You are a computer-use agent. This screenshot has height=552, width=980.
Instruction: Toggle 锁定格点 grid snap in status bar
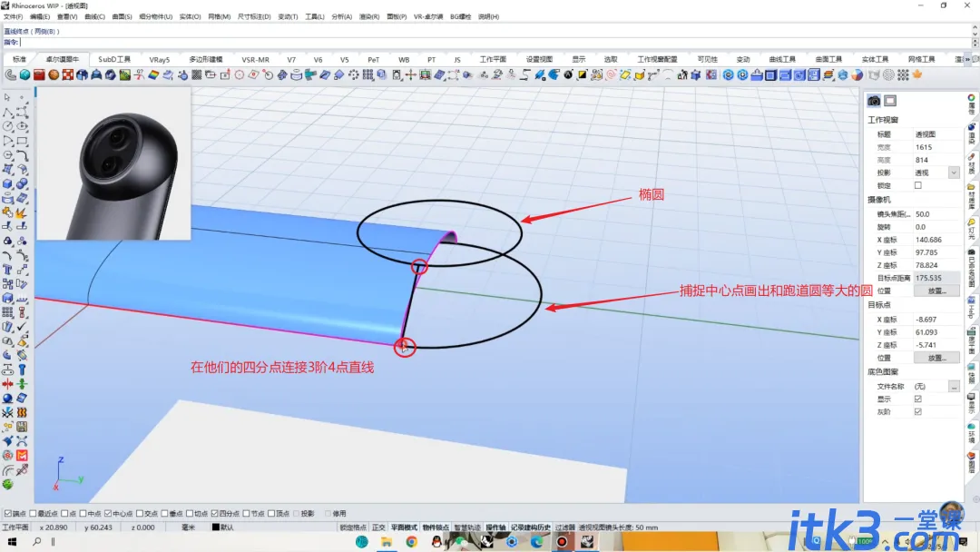point(353,527)
